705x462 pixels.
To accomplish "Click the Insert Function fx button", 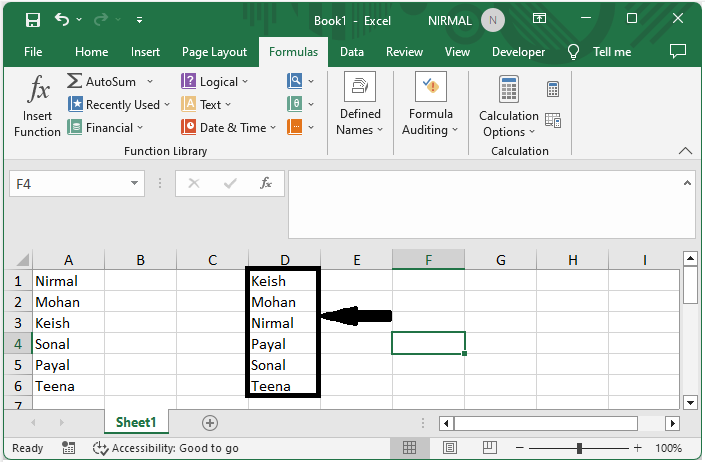I will [x=37, y=106].
